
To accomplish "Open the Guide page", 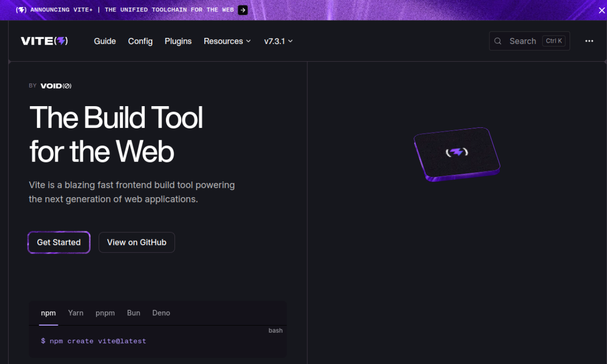I will tap(105, 41).
